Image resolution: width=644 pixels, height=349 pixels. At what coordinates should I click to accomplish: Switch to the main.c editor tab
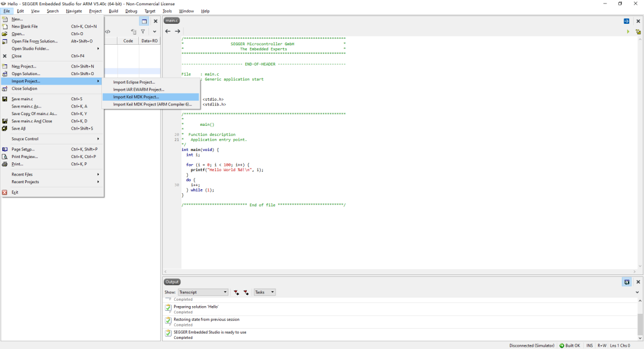tap(172, 20)
